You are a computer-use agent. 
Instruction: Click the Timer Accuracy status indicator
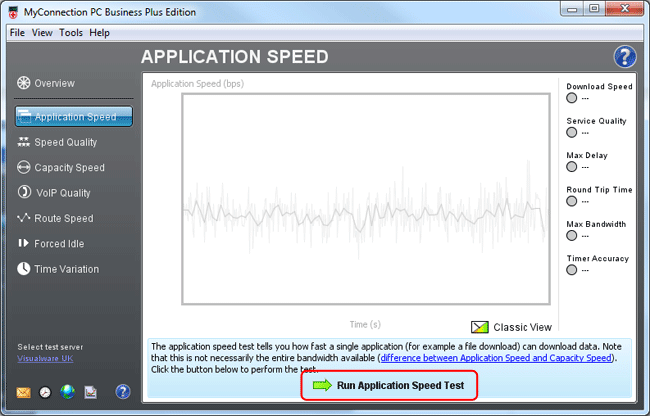point(572,270)
